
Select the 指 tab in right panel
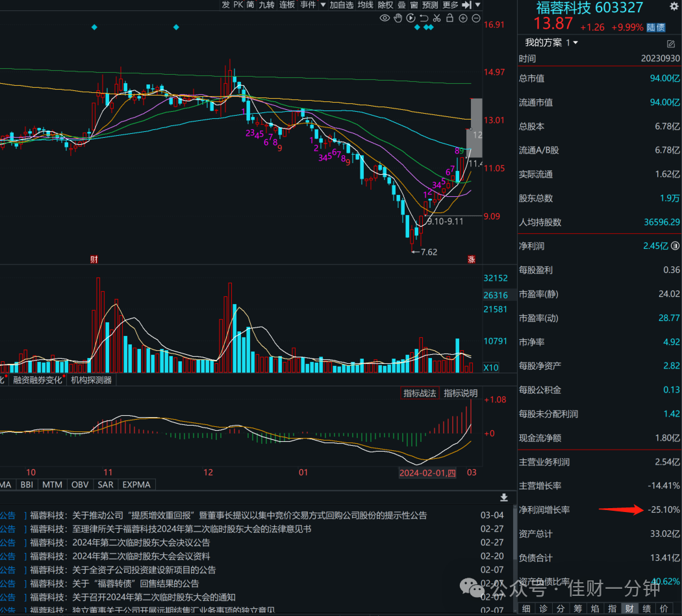[x=612, y=609]
